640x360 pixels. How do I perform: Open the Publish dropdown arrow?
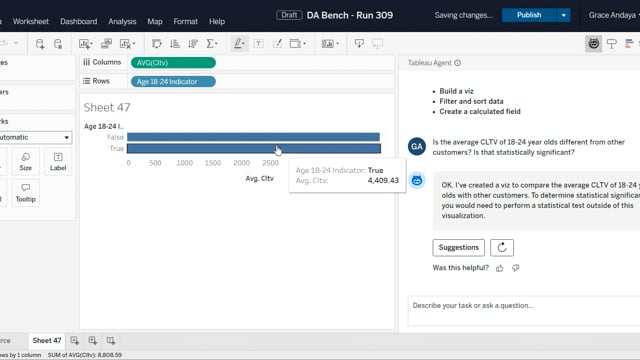[x=563, y=15]
